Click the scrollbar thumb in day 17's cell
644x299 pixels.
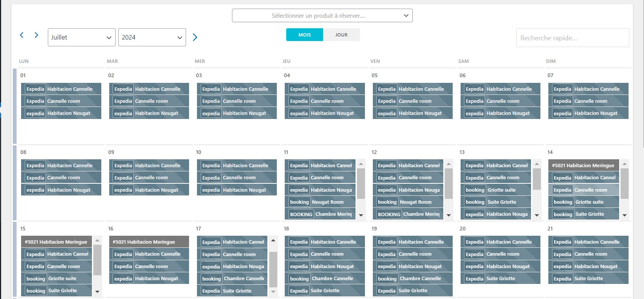point(273,270)
